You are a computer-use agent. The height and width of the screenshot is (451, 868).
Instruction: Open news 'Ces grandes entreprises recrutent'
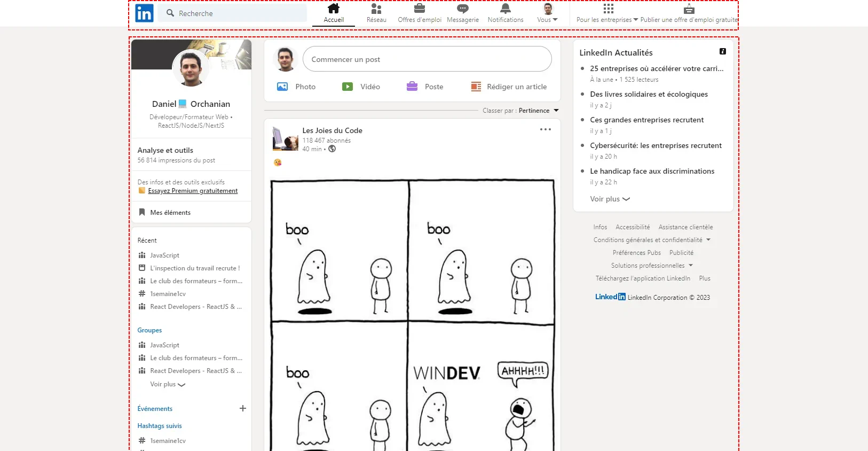tap(646, 120)
